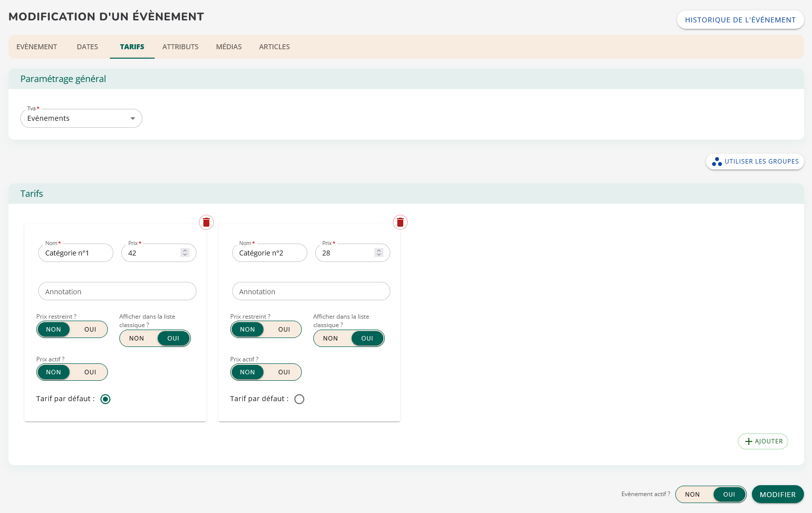Click Annotation field in Catégorie n°1 card
This screenshot has width=812, height=513.
[x=117, y=291]
